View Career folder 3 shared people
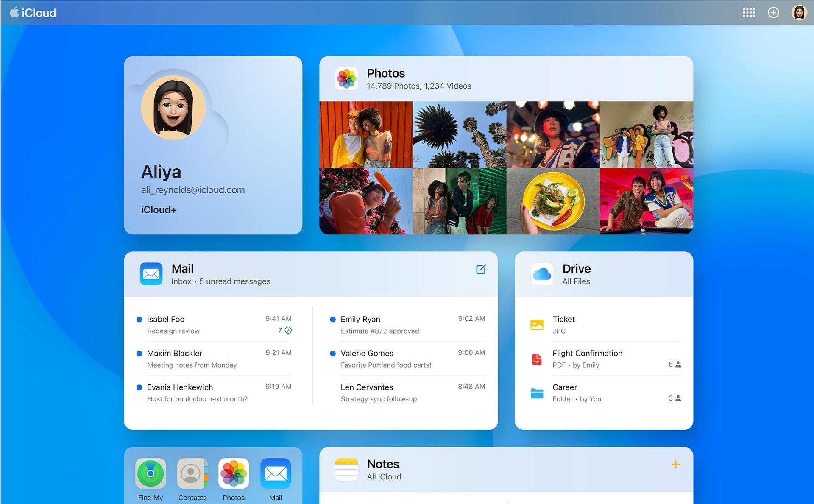Image resolution: width=814 pixels, height=504 pixels. [x=675, y=398]
